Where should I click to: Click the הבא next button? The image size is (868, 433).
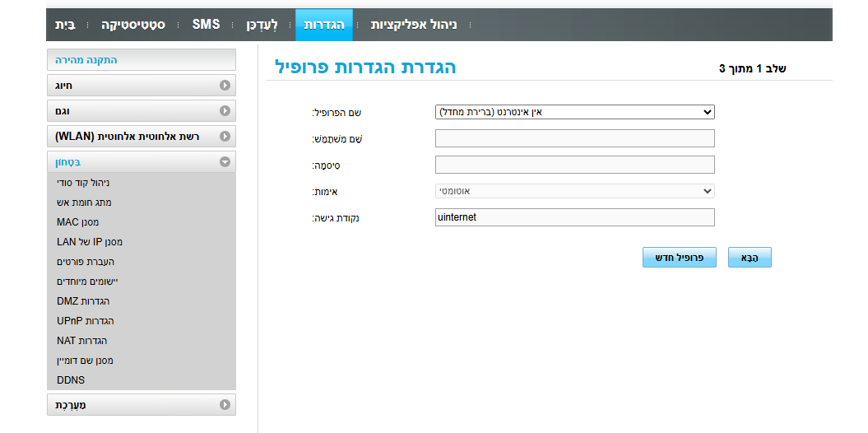(749, 258)
